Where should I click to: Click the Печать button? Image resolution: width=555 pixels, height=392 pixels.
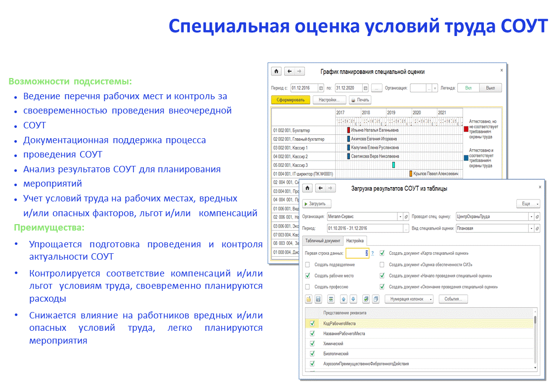(x=360, y=100)
